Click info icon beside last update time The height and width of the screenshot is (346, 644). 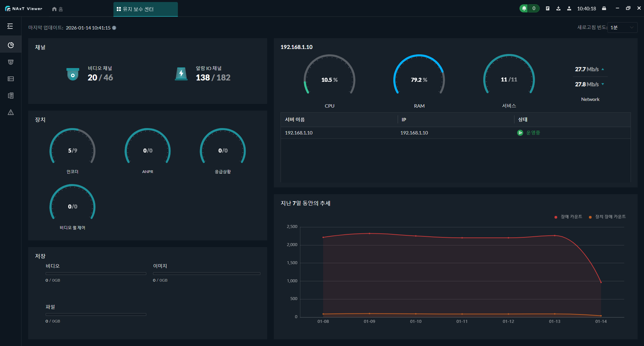pos(114,28)
